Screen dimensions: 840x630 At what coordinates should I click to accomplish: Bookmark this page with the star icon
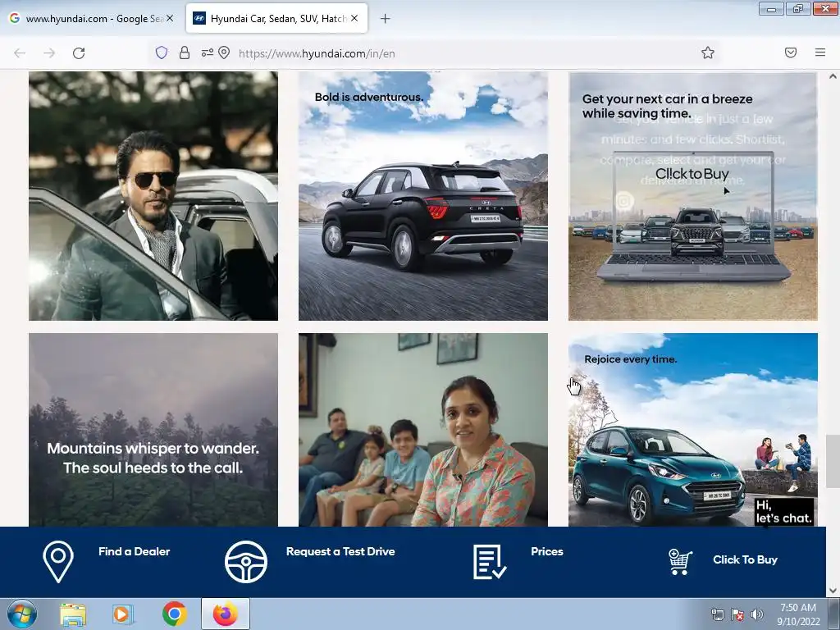click(x=708, y=52)
